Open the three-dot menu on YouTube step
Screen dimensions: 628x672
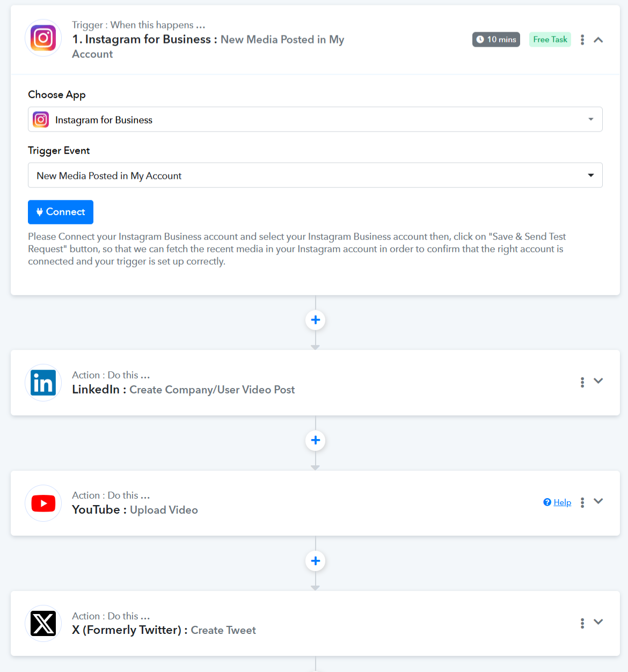point(582,502)
